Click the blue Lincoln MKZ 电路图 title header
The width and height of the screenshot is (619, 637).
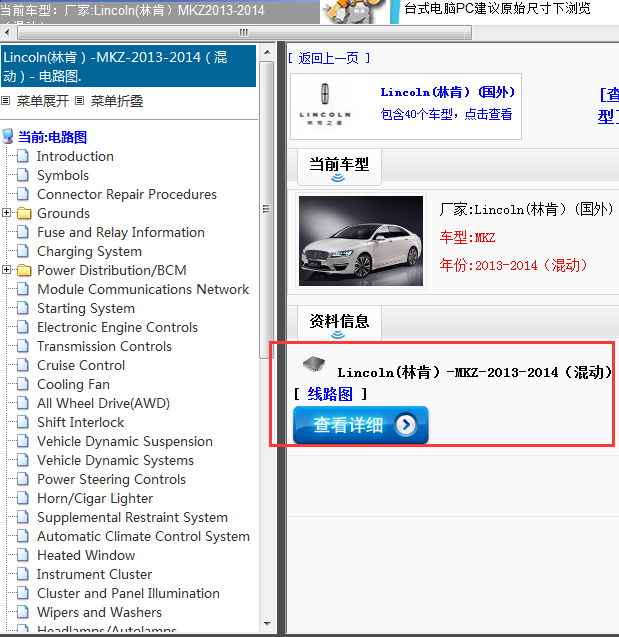(128, 66)
